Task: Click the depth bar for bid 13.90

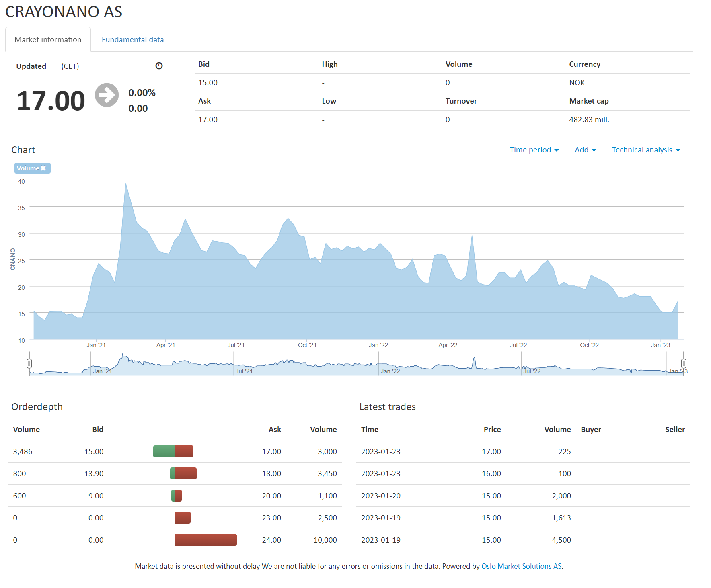Action: click(173, 473)
